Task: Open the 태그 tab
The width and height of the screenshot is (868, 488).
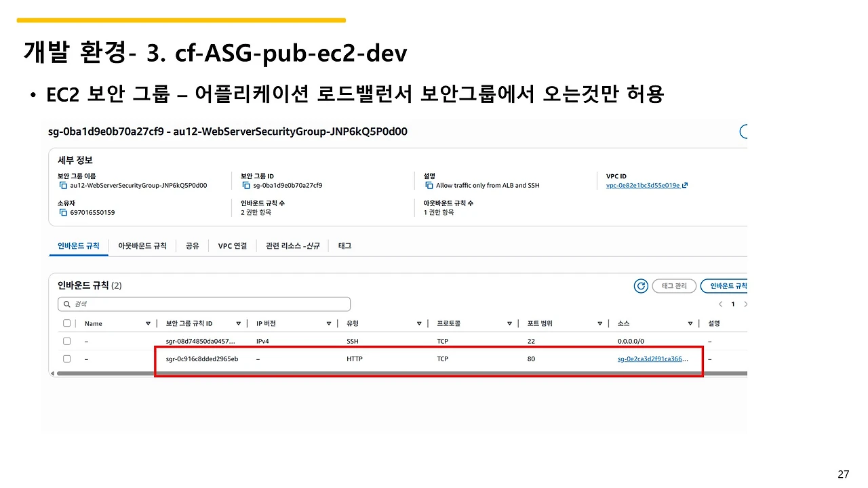Action: coord(344,246)
